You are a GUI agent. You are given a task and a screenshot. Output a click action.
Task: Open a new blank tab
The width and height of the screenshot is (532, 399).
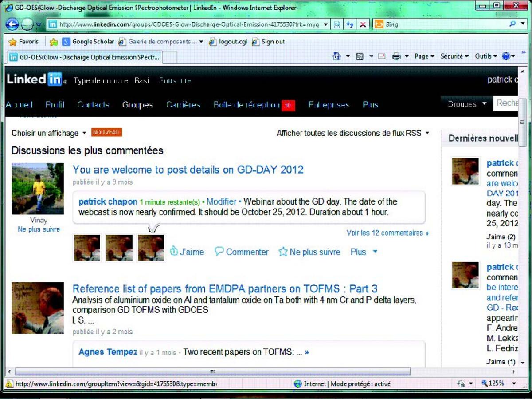click(x=170, y=58)
